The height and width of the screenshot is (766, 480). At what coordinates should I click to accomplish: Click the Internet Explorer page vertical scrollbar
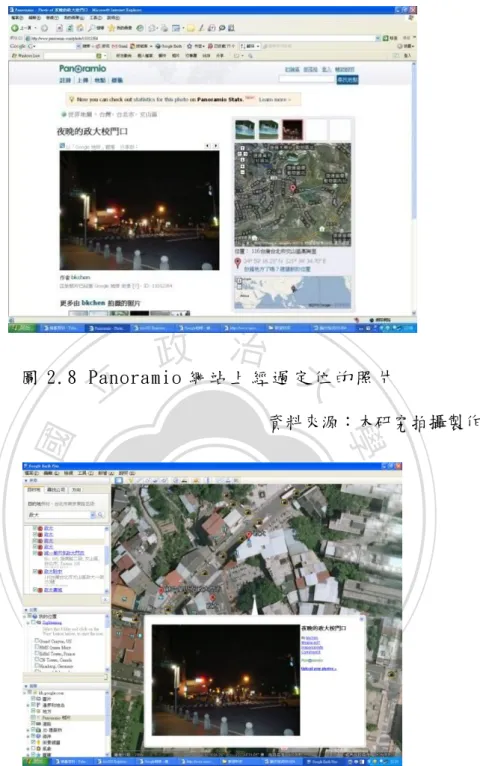coord(414,188)
